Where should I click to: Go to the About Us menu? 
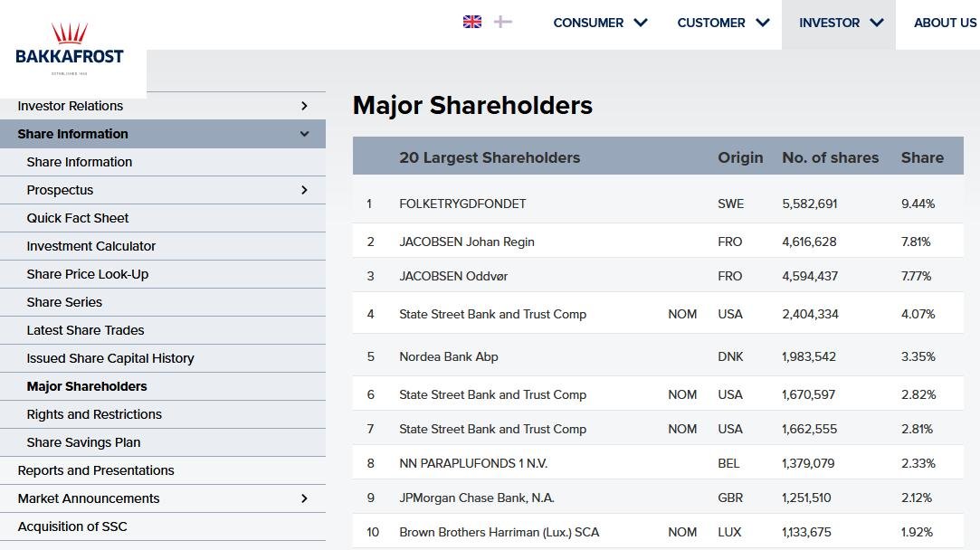[x=945, y=23]
